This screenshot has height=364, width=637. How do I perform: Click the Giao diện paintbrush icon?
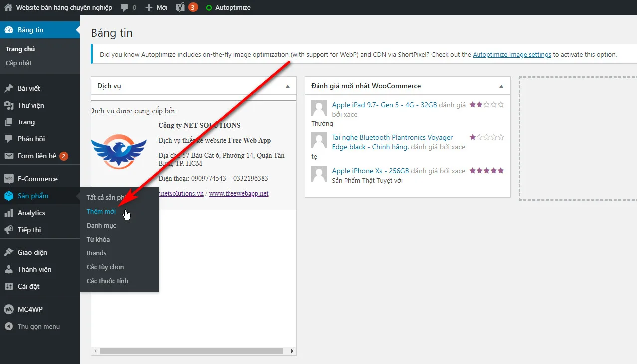tap(9, 252)
